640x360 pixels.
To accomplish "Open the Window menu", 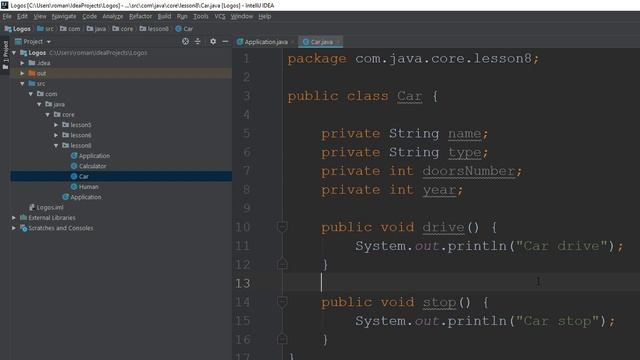I will (x=242, y=16).
